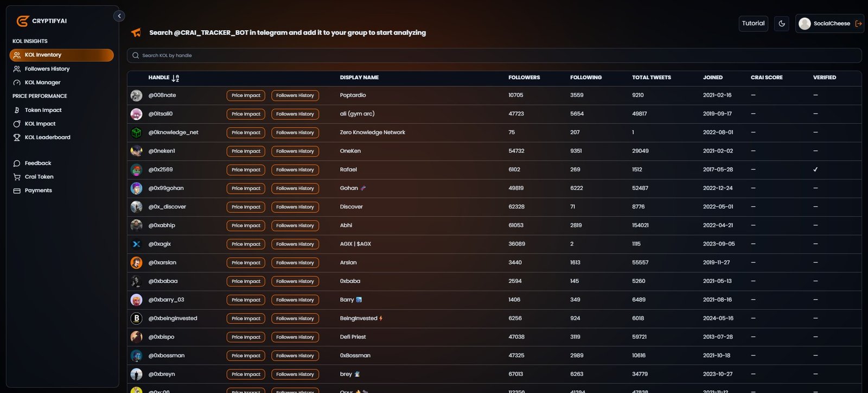Viewport: 868px width, 393px height.
Task: Collapse the sidebar with the chevron button
Action: coord(119,16)
